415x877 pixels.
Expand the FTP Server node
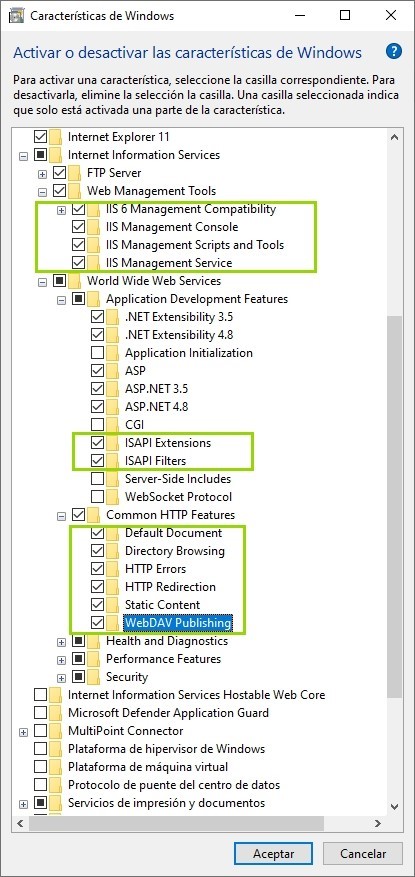pyautogui.click(x=43, y=173)
